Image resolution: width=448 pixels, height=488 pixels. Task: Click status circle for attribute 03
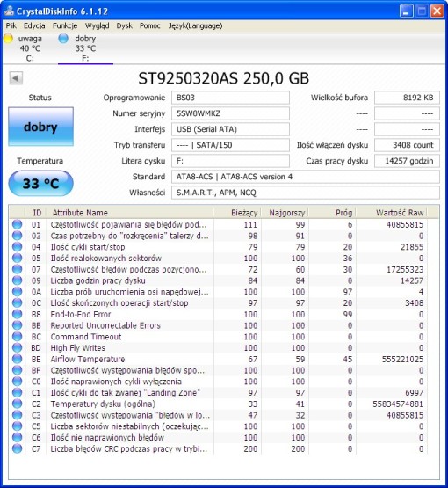(17, 236)
